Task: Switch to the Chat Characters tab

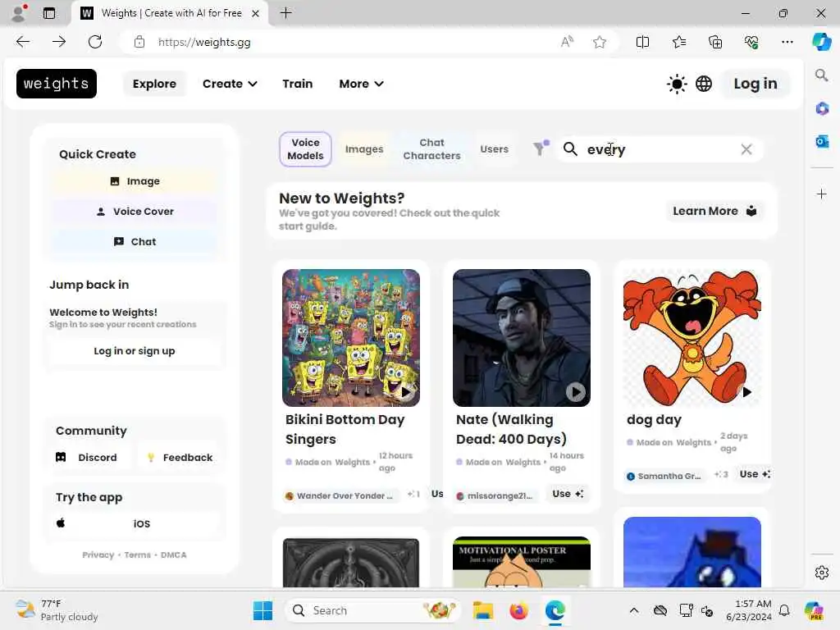Action: [431, 149]
